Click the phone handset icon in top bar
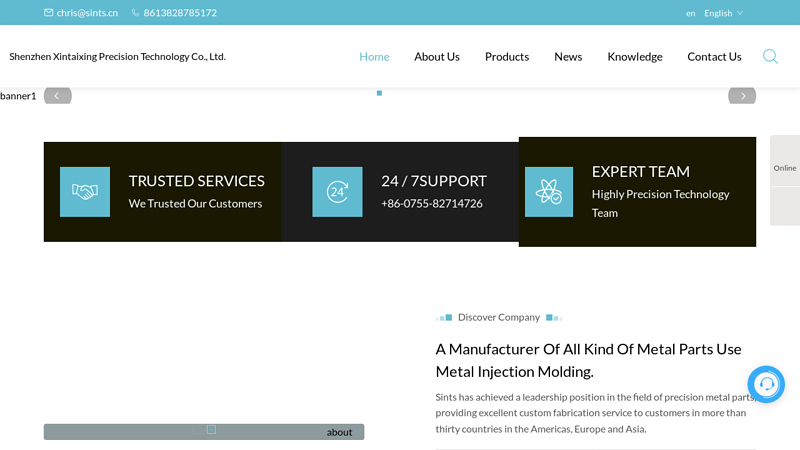Screen dimensions: 800x450 click(135, 13)
